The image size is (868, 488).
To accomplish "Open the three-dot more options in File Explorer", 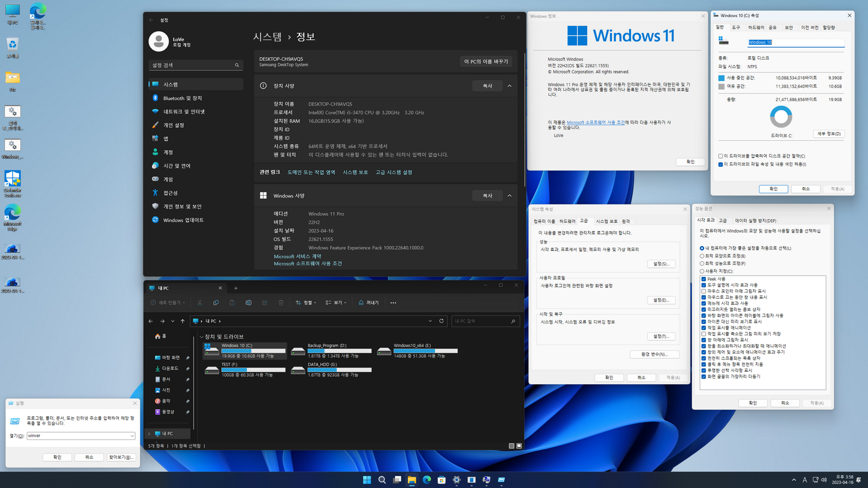I will (393, 302).
